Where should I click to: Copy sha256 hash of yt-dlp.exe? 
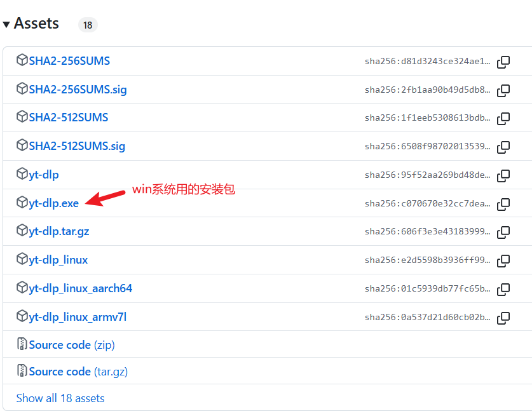point(503,204)
